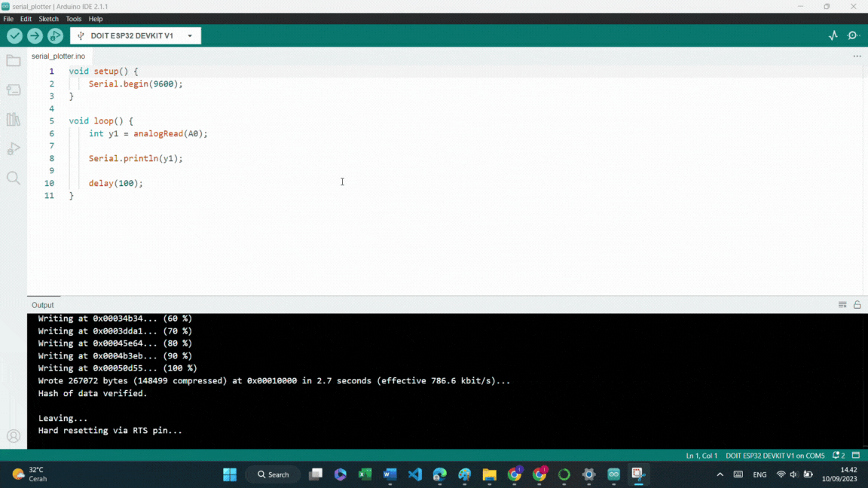The height and width of the screenshot is (488, 868).
Task: Open the Tools menu
Action: (x=74, y=19)
